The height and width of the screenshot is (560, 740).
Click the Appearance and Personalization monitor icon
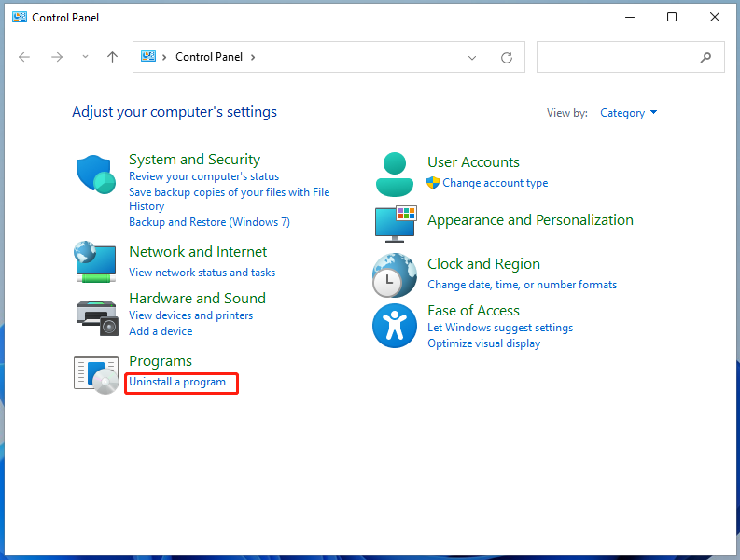click(x=396, y=224)
